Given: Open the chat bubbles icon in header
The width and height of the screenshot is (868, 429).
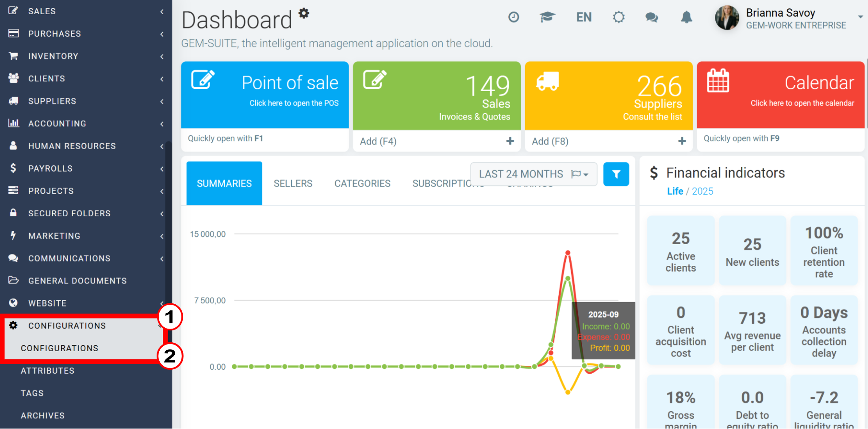Looking at the screenshot, I should tap(652, 17).
